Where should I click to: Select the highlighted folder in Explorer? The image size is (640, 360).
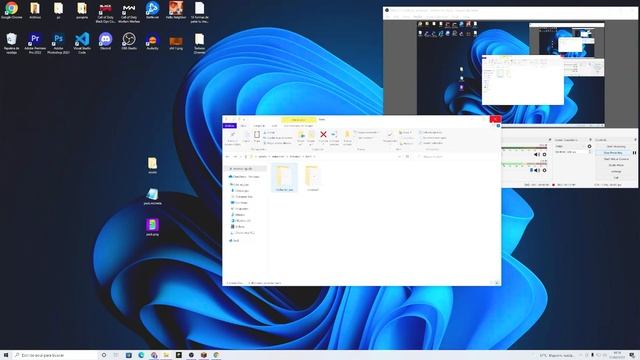[x=284, y=178]
